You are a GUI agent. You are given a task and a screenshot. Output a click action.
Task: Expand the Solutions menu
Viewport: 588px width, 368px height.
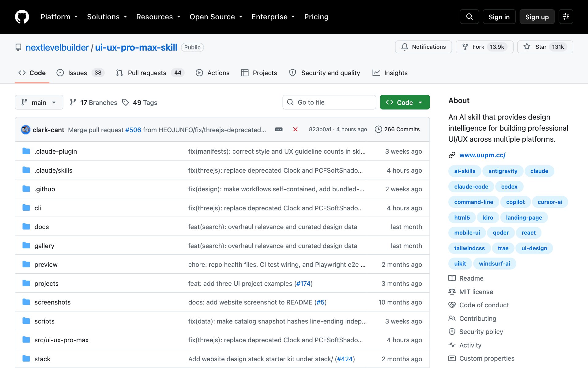pyautogui.click(x=107, y=17)
